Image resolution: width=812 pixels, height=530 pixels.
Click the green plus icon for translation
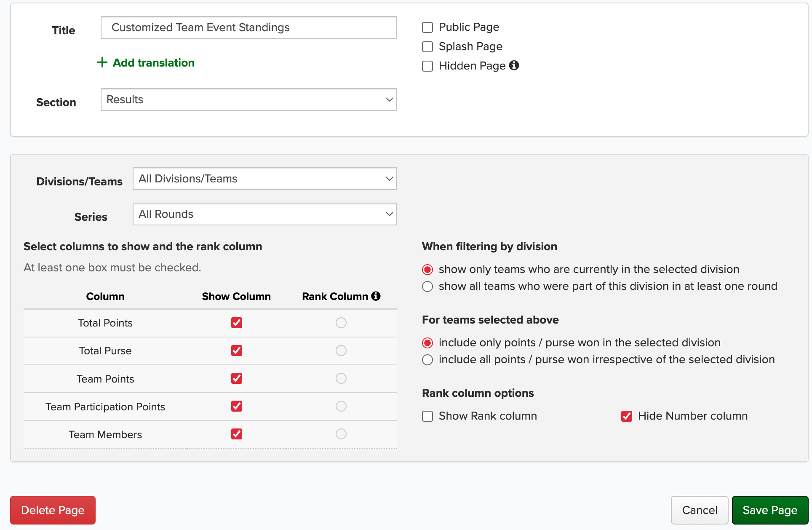(102, 63)
